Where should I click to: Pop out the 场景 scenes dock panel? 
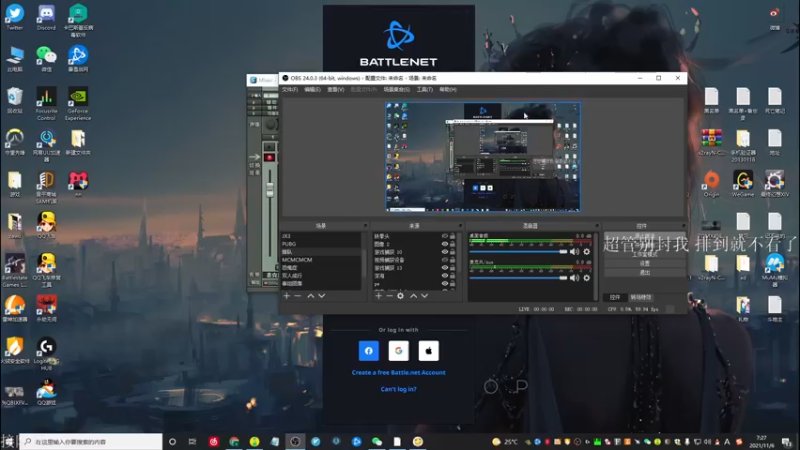point(365,226)
